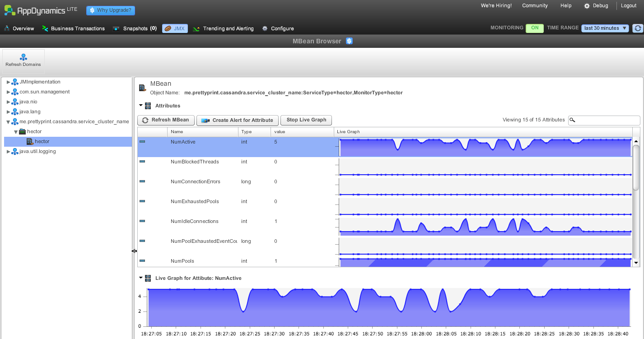Viewport: 644px width, 339px height.
Task: Select the NumExhaustedPools attribute
Action: 385,207
